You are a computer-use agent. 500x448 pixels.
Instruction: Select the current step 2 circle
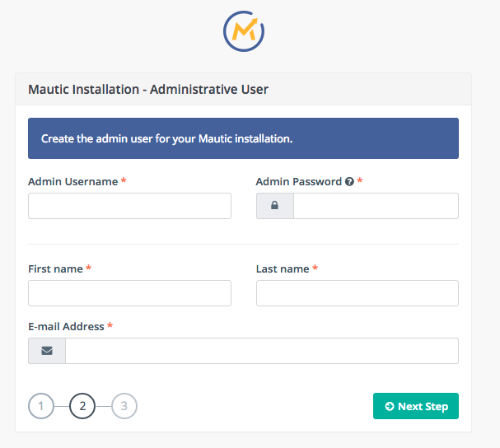[82, 406]
